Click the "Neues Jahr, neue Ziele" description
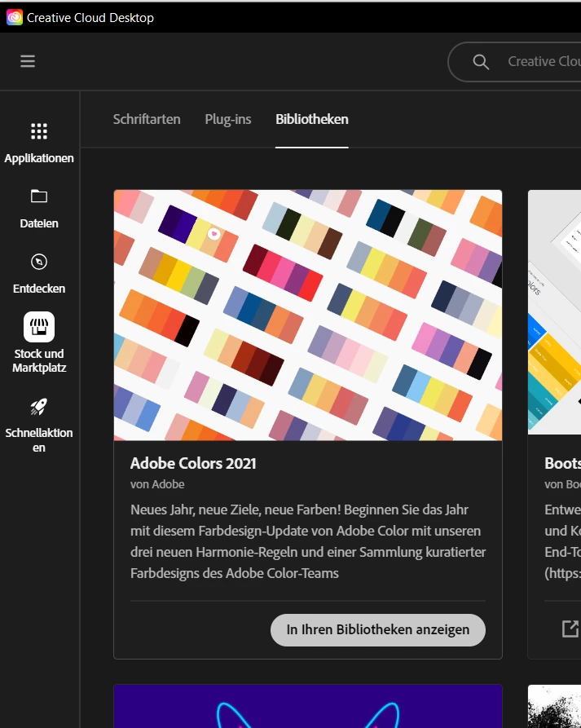Viewport: 581px width, 728px height. pyautogui.click(x=308, y=541)
